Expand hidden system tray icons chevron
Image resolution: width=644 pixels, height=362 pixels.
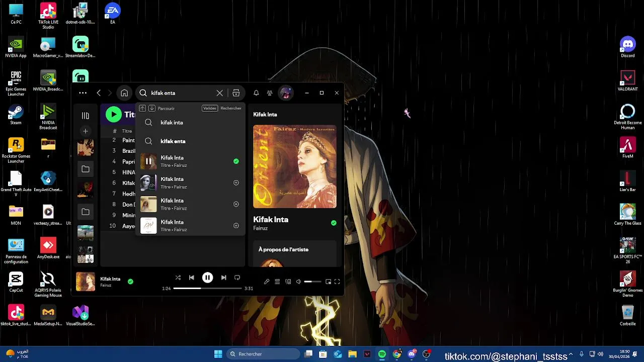[x=571, y=354]
